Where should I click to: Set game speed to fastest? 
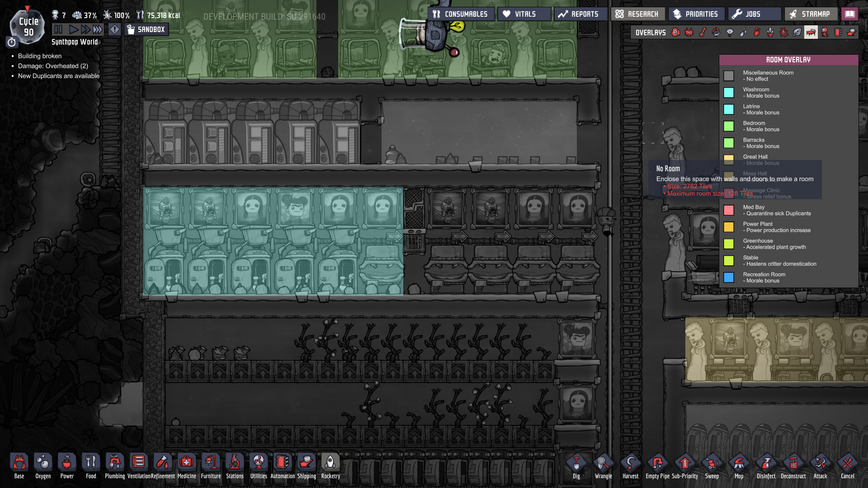[98, 30]
